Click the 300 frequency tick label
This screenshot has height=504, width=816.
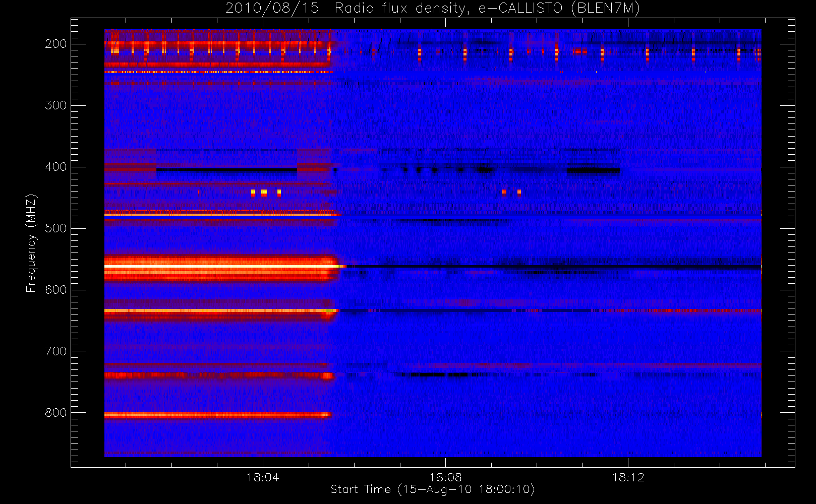(55, 105)
